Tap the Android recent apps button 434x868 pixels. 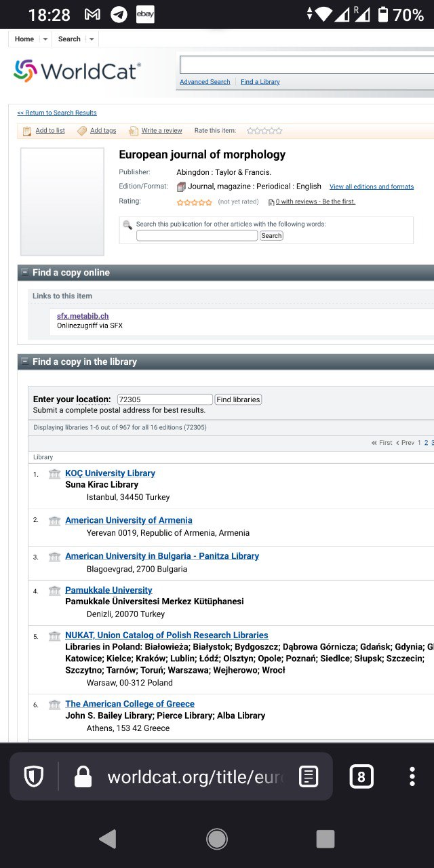pos(325,839)
